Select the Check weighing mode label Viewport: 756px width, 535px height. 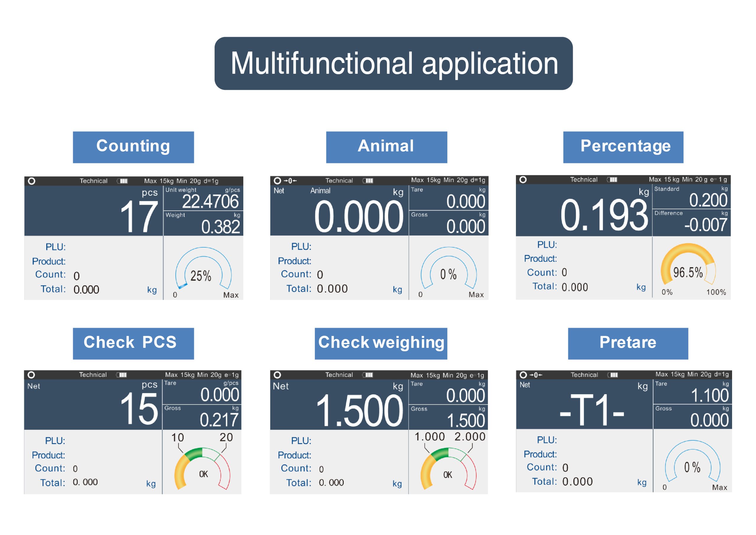coord(381,343)
